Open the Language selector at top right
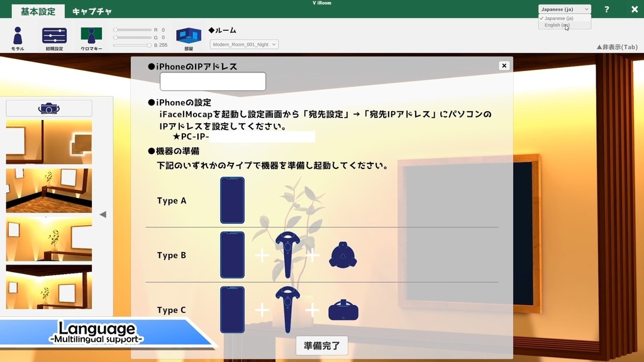The width and height of the screenshot is (644, 362). pos(564,9)
